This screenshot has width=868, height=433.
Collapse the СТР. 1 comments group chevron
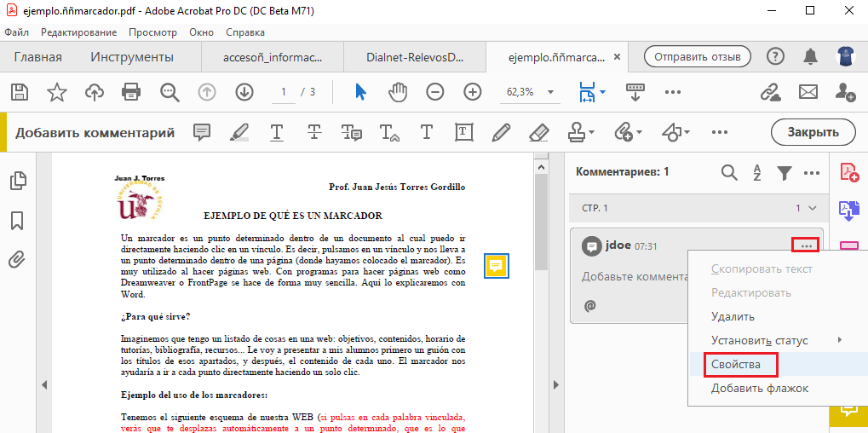(x=813, y=208)
